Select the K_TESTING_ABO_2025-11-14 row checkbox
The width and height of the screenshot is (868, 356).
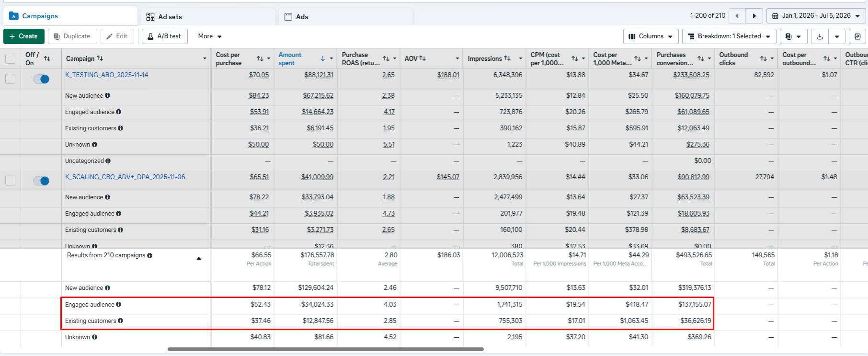10,79
